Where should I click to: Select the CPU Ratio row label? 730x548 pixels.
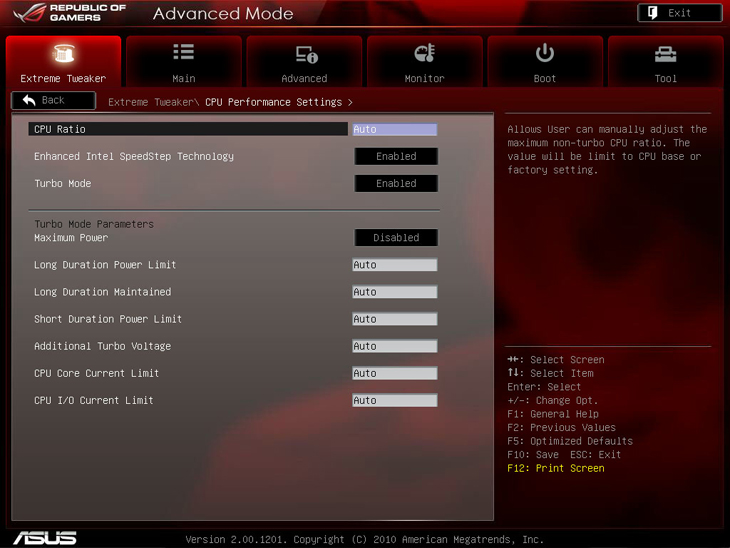tap(60, 129)
